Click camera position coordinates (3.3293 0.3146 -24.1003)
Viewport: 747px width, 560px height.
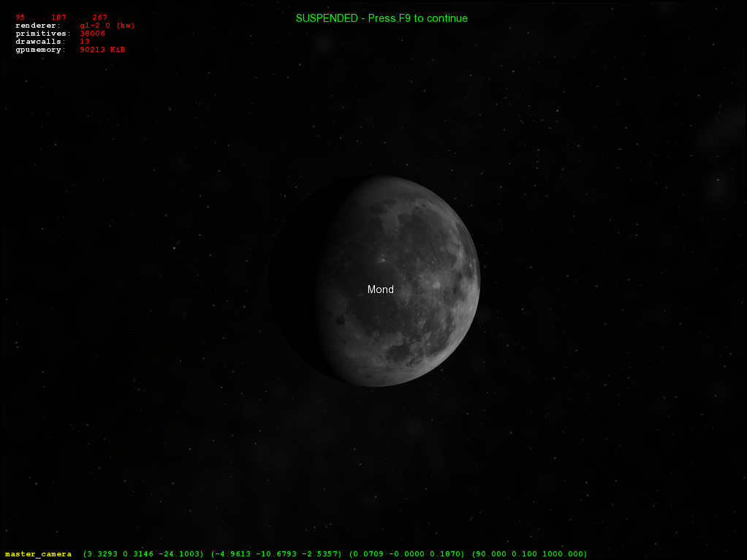pyautogui.click(x=144, y=554)
